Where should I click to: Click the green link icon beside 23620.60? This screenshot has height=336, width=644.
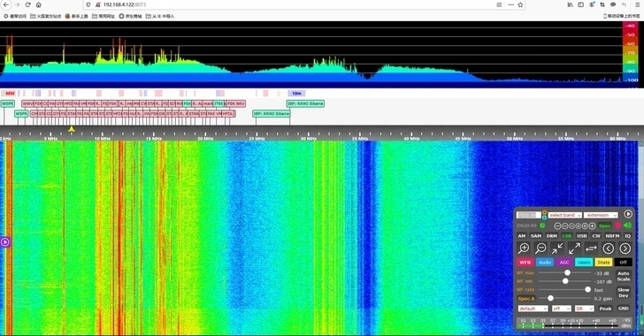[x=542, y=225]
